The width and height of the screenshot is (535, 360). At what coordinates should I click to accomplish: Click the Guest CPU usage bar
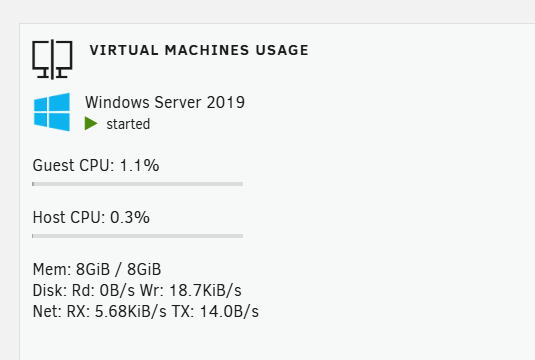138,184
